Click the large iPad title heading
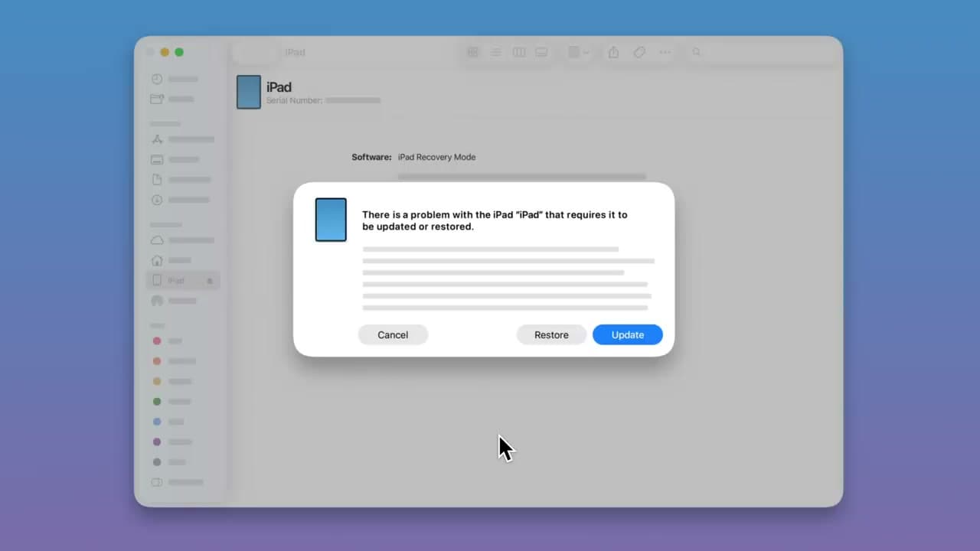The height and width of the screenshot is (551, 980). coord(279,86)
